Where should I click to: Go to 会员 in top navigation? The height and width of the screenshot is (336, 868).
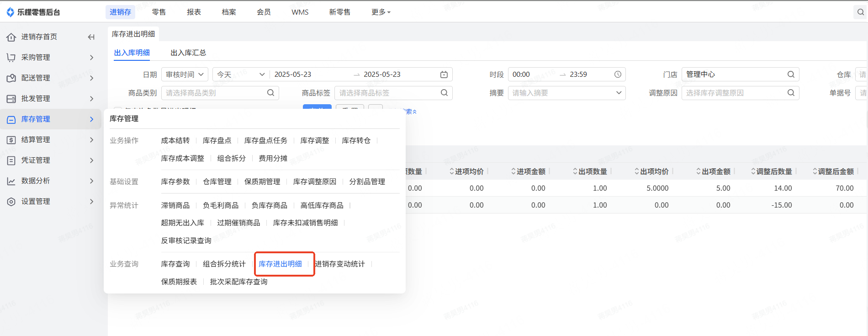(264, 12)
